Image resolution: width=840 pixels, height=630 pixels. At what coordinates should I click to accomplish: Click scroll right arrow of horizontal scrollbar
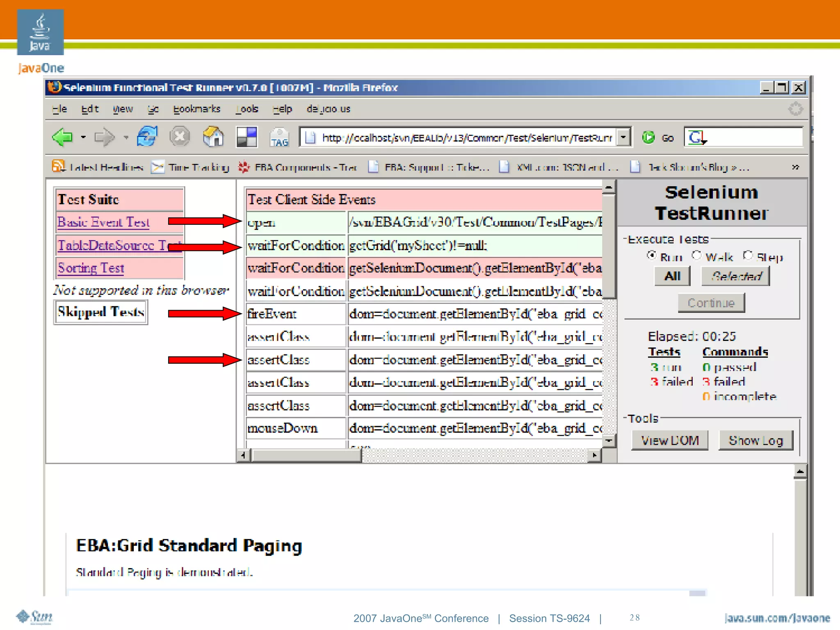pyautogui.click(x=595, y=455)
